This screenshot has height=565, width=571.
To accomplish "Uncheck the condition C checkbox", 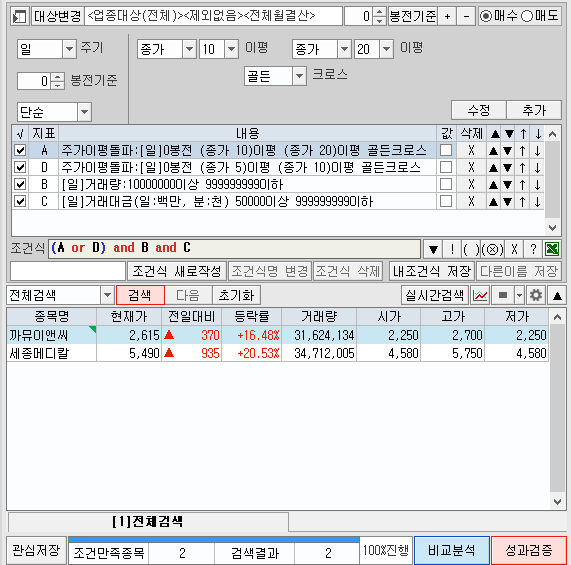I will pos(20,201).
